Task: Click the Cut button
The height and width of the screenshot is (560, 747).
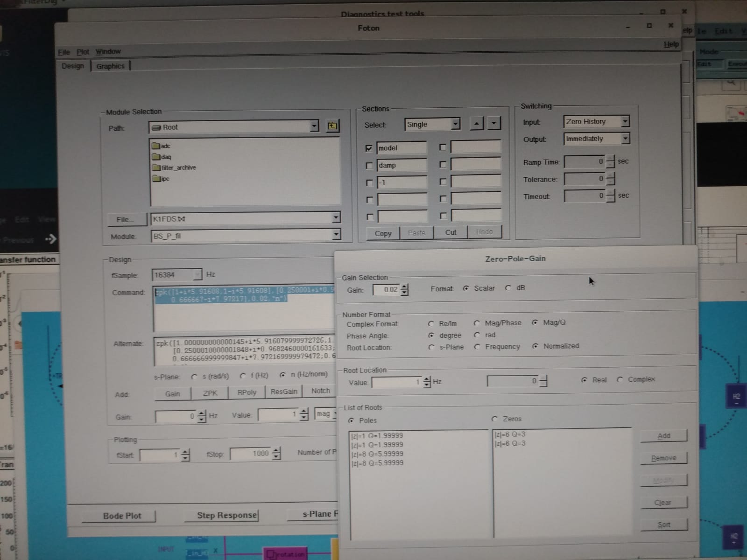Action: 451,232
